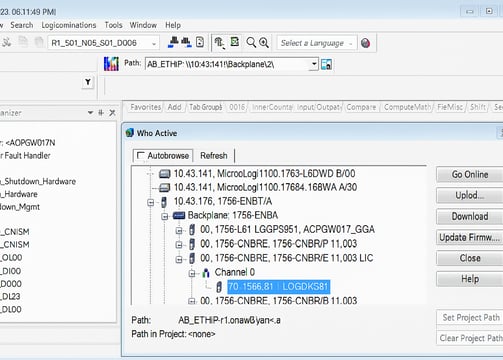Select Fault Handler in the organizer tree
The width and height of the screenshot is (503, 360).
26,155
